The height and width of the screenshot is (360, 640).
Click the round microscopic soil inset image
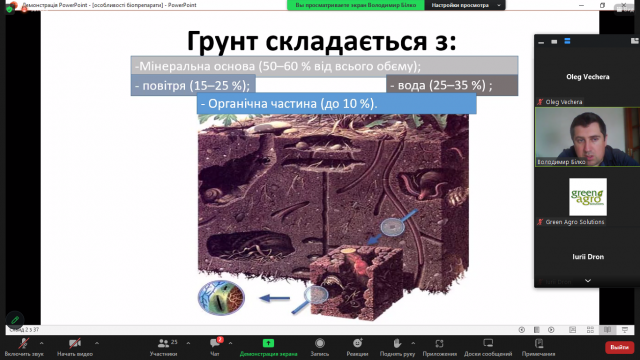point(221,298)
